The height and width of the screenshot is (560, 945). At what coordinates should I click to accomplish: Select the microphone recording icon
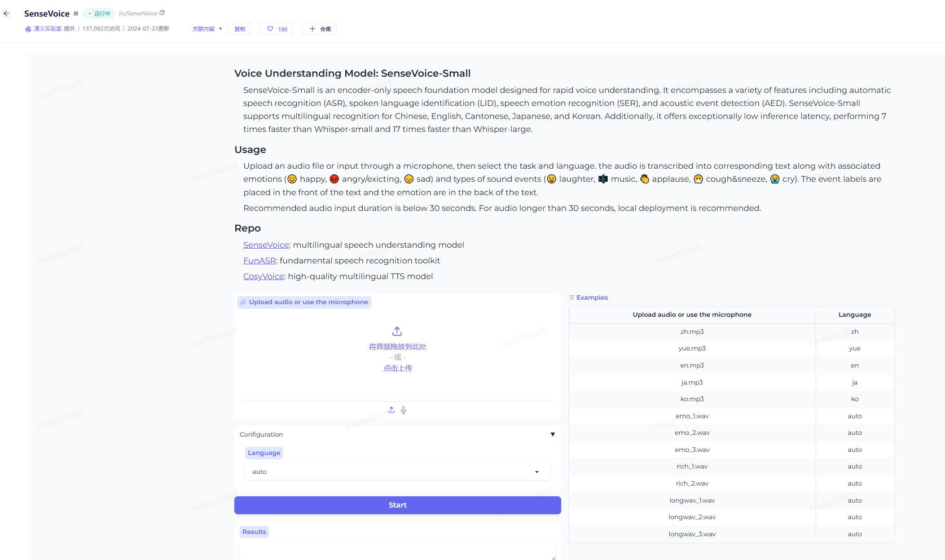404,410
